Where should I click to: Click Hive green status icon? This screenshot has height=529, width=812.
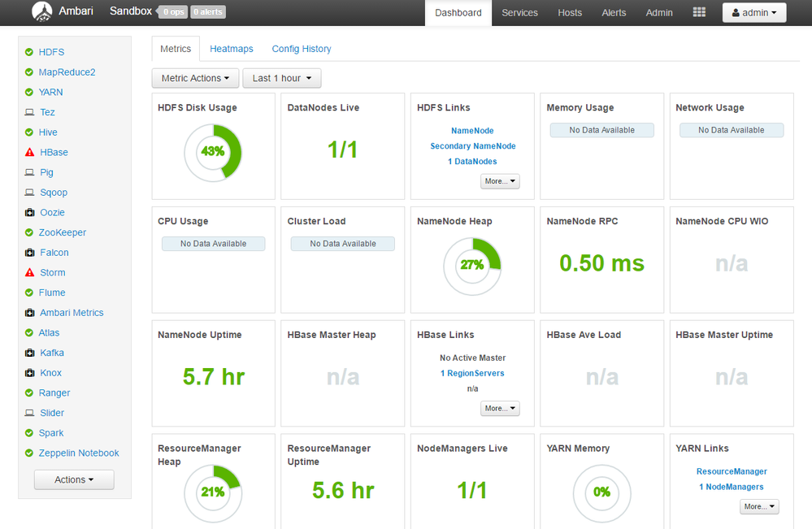coord(29,132)
